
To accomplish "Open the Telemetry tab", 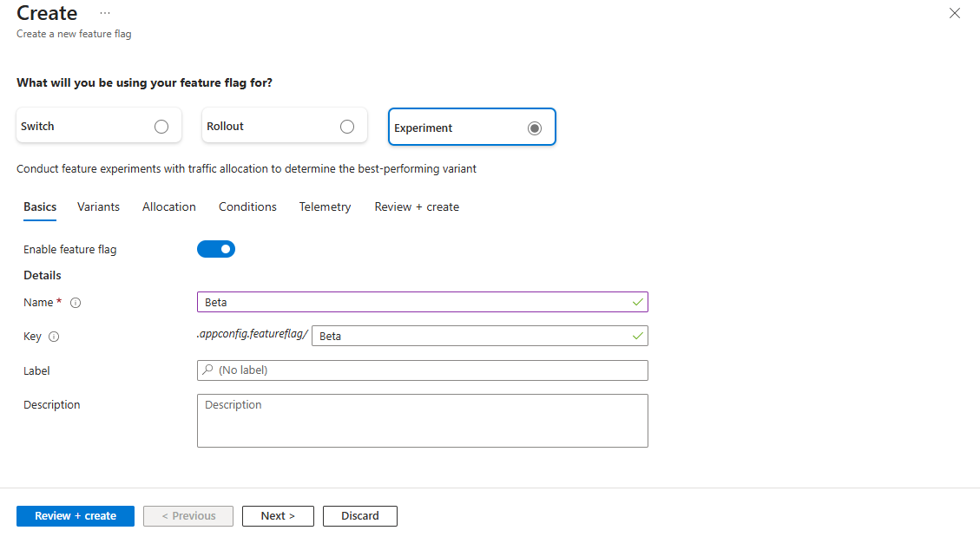I will (x=325, y=206).
